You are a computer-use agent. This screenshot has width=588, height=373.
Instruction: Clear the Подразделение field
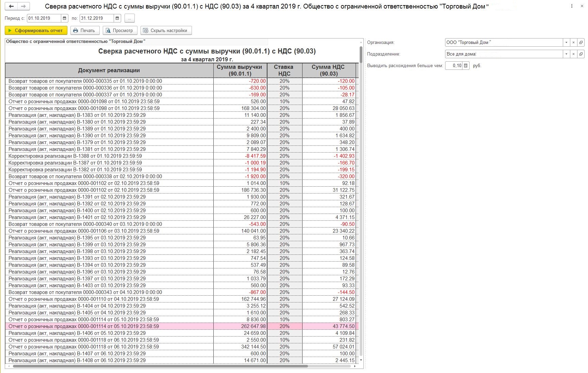point(573,54)
